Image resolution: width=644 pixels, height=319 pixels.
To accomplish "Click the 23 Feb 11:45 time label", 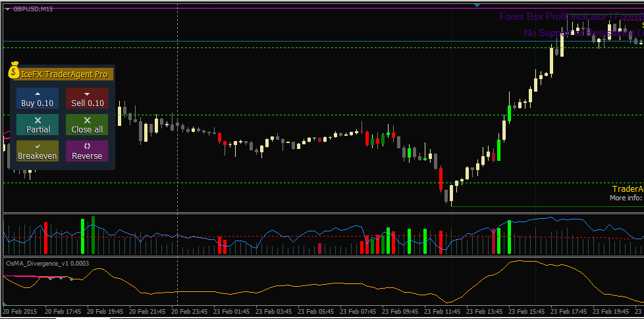I will point(442,311).
